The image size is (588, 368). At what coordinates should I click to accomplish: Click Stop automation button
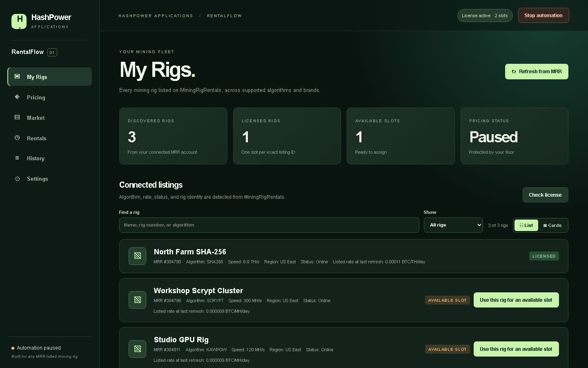[543, 16]
